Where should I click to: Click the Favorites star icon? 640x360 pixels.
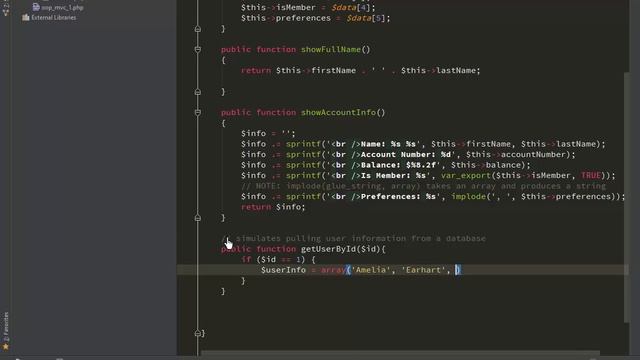6,347
